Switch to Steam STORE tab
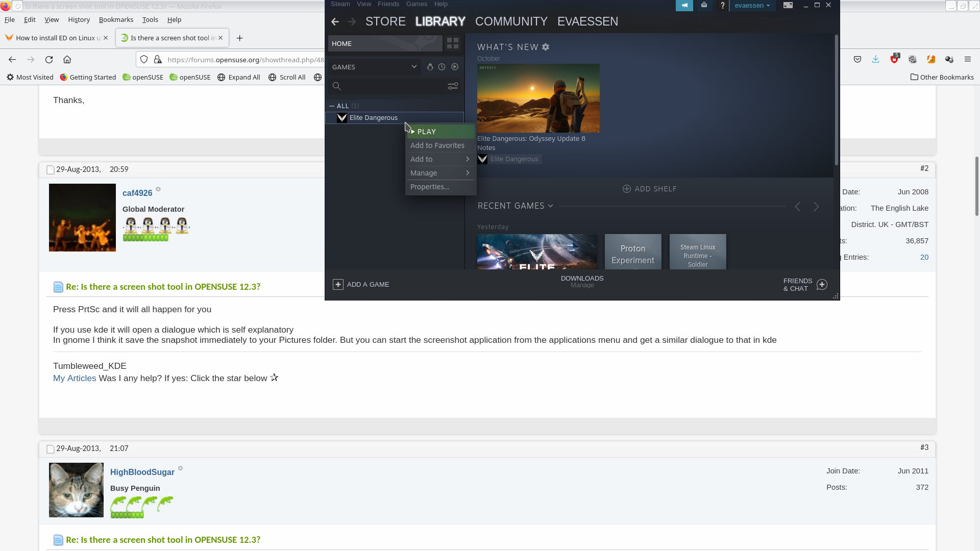Screen dimensions: 980x551 [x=385, y=21]
